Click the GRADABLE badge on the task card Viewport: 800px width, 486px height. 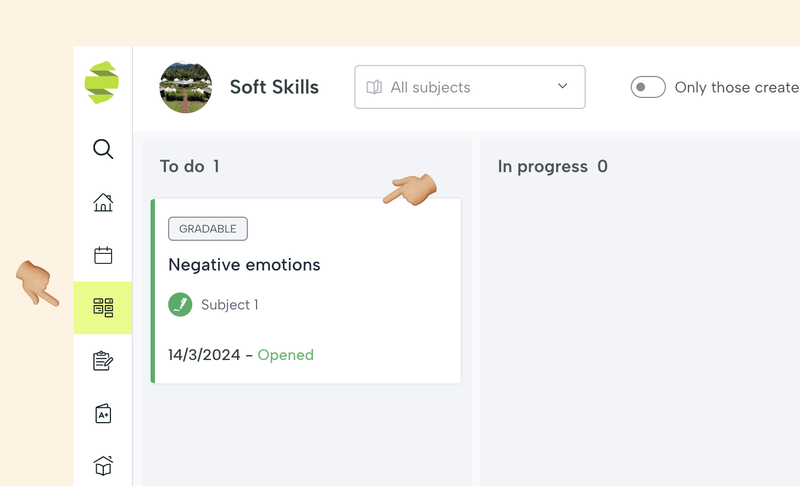pos(208,229)
